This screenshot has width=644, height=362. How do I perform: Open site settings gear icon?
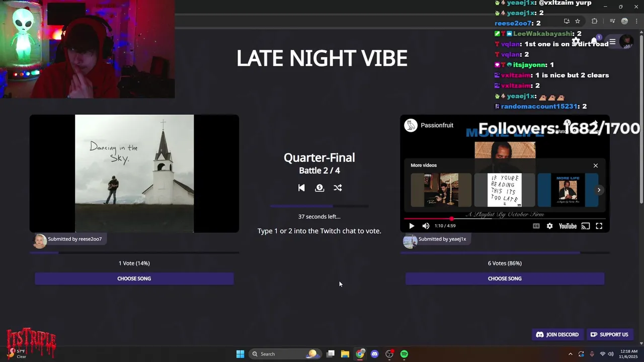pos(576,42)
